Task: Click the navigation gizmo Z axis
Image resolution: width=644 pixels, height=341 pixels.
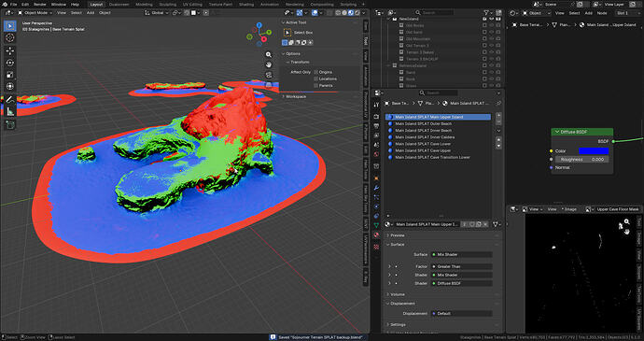Action: pyautogui.click(x=259, y=25)
